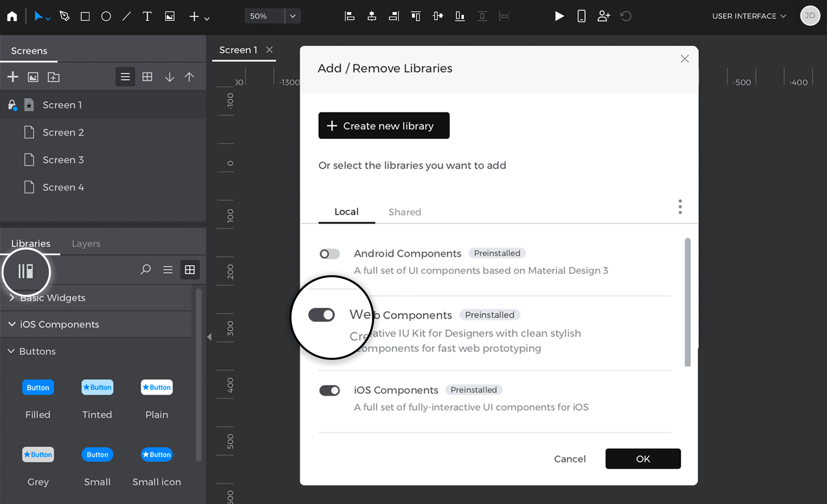This screenshot has width=827, height=504.
Task: Select the Ellipse shape tool
Action: click(x=106, y=16)
